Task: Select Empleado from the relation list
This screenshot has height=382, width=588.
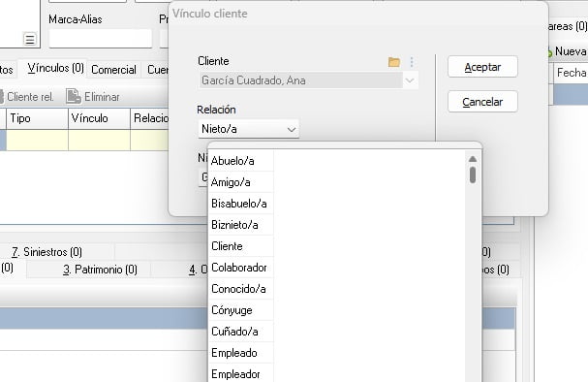Action: 241,353
